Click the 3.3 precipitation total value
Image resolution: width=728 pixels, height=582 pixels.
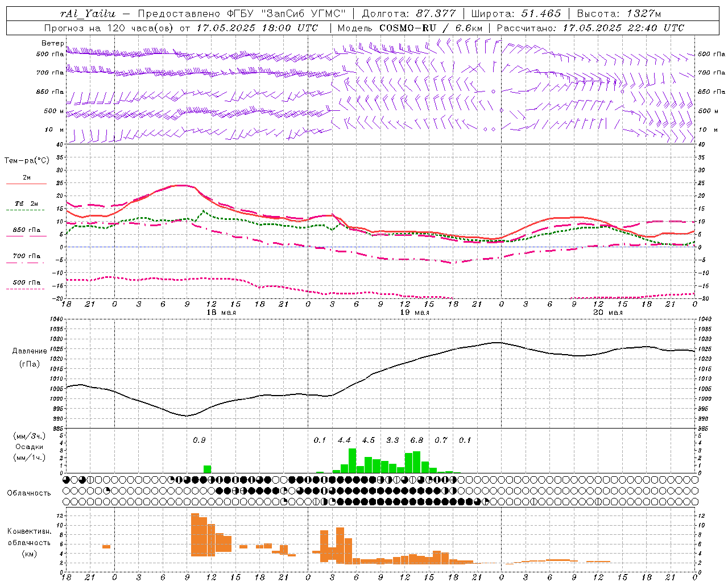coord(392,440)
